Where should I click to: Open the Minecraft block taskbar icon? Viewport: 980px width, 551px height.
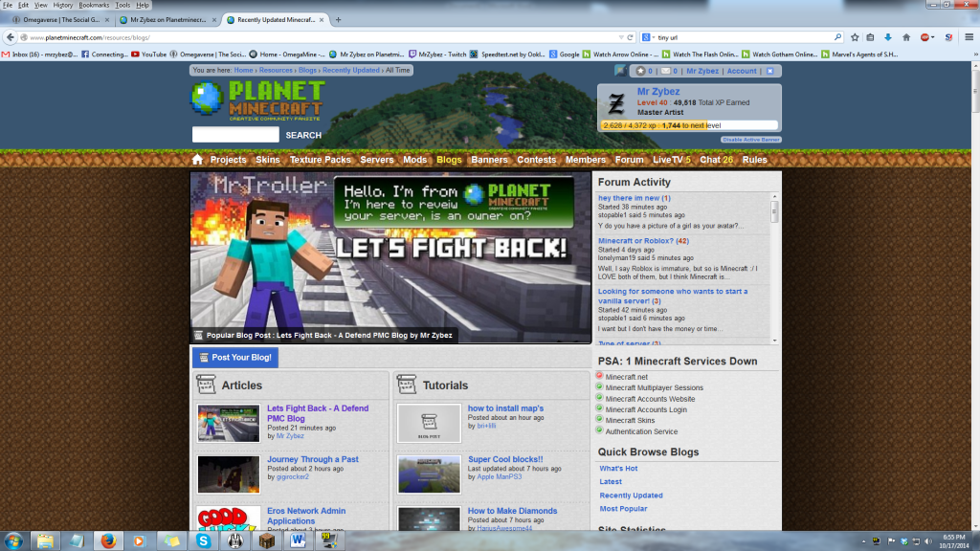(x=267, y=540)
